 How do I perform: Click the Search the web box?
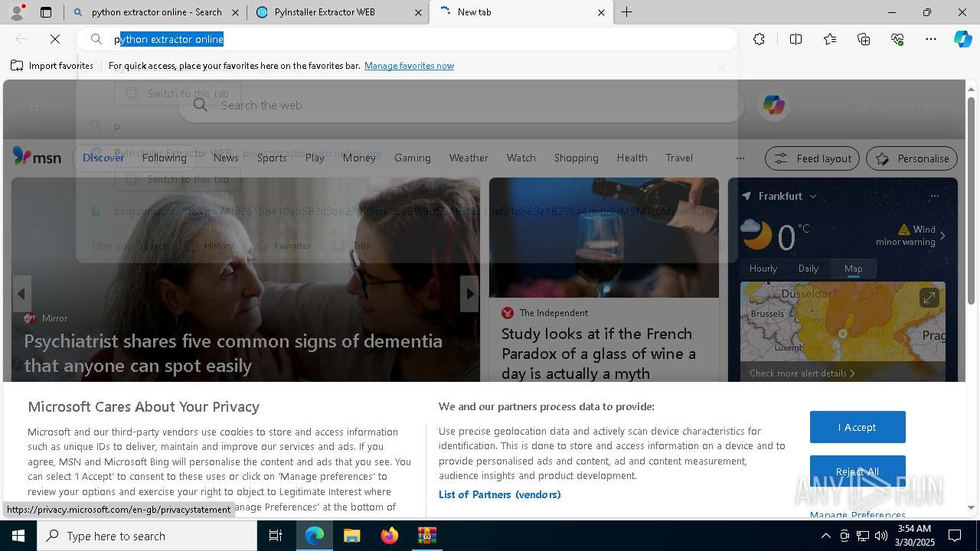point(462,105)
